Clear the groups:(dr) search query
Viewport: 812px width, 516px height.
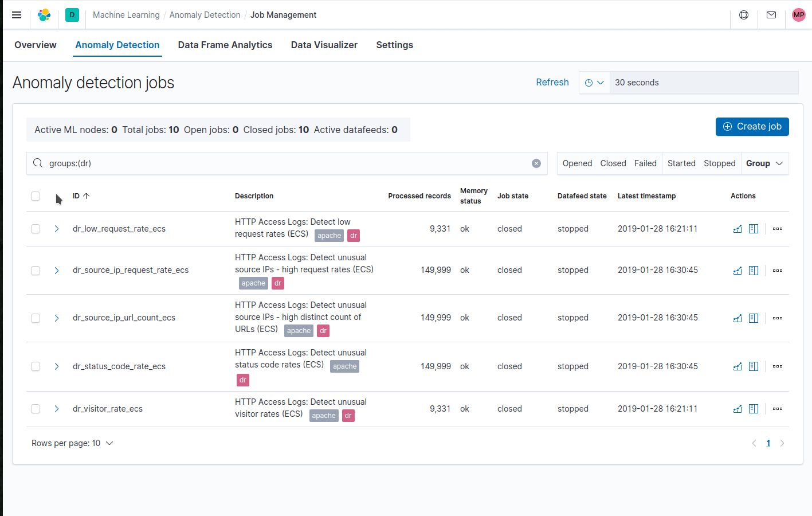[x=536, y=163]
